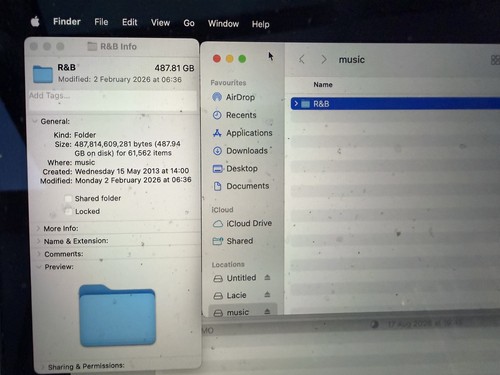
Task: Go back in the Finder window
Action: 302,60
